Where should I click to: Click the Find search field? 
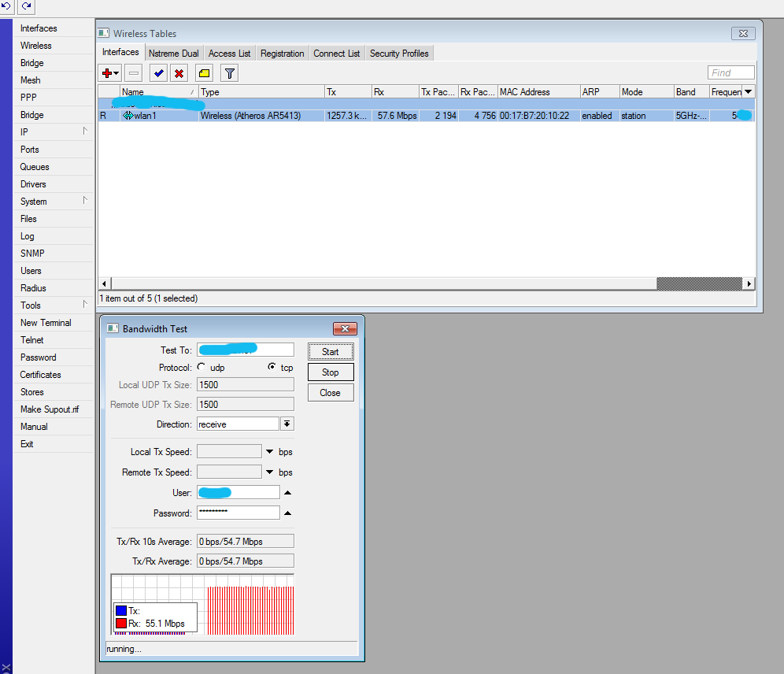point(730,72)
